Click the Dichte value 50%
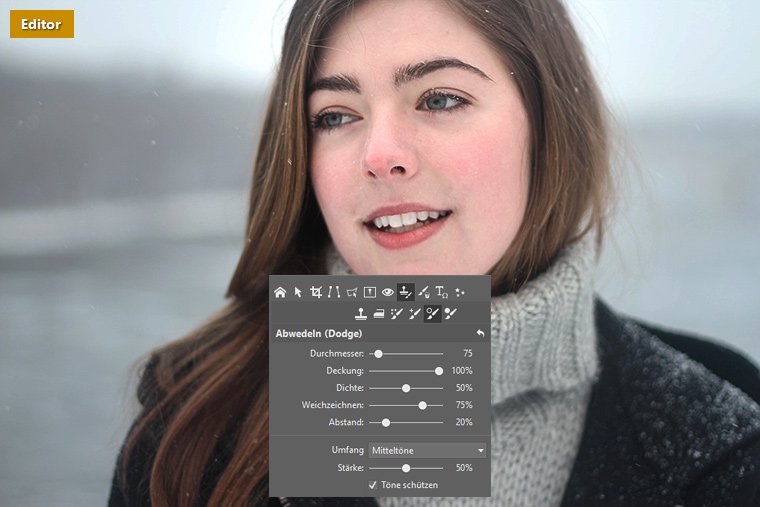 coord(464,388)
